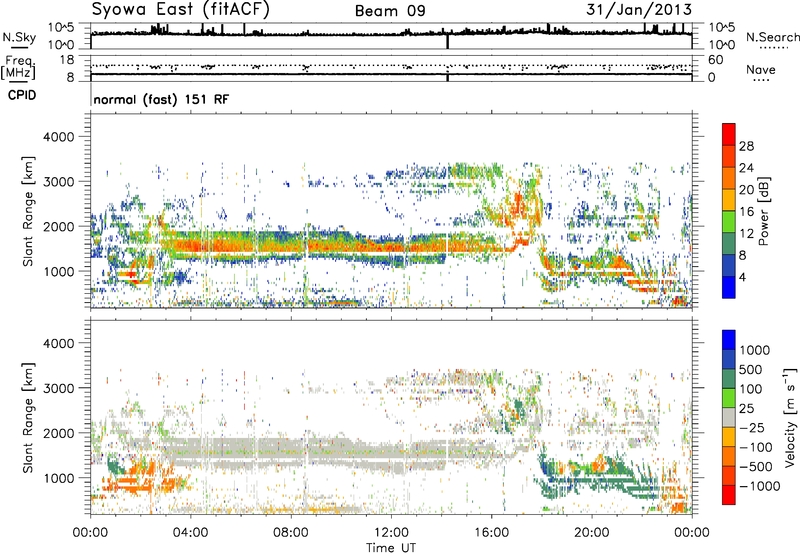Viewport: 800px width, 554px height.
Task: Click the 'N.Search' legend label
Action: (772, 37)
